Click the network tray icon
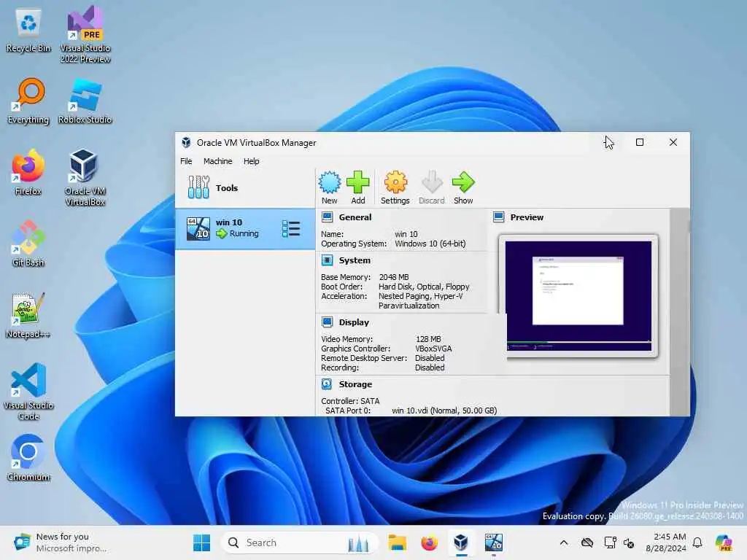Image resolution: width=747 pixels, height=560 pixels. (x=610, y=542)
